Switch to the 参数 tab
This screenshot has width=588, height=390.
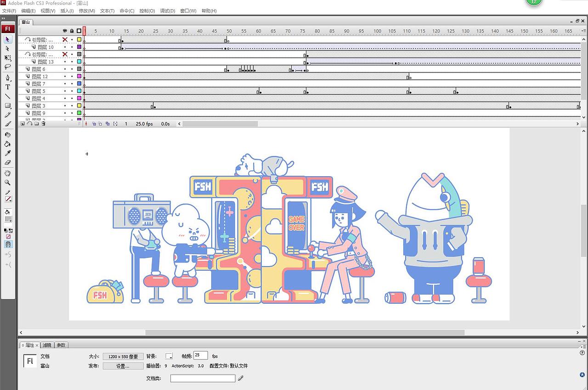(x=61, y=345)
